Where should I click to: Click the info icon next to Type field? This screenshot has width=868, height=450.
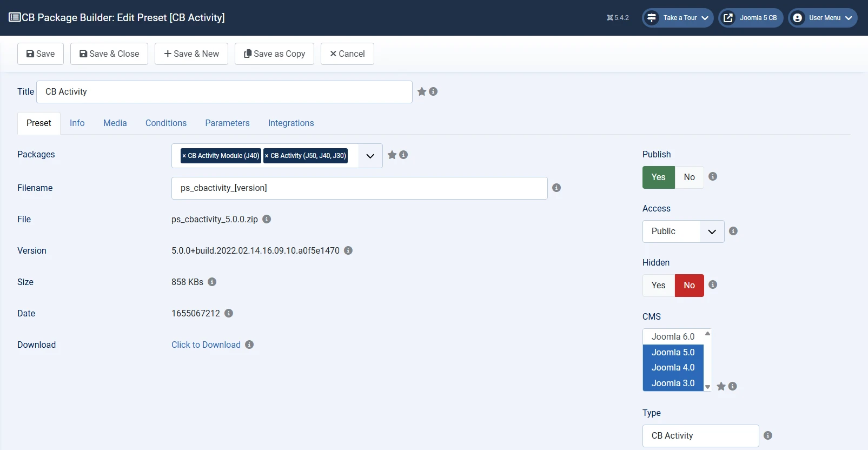click(768, 435)
